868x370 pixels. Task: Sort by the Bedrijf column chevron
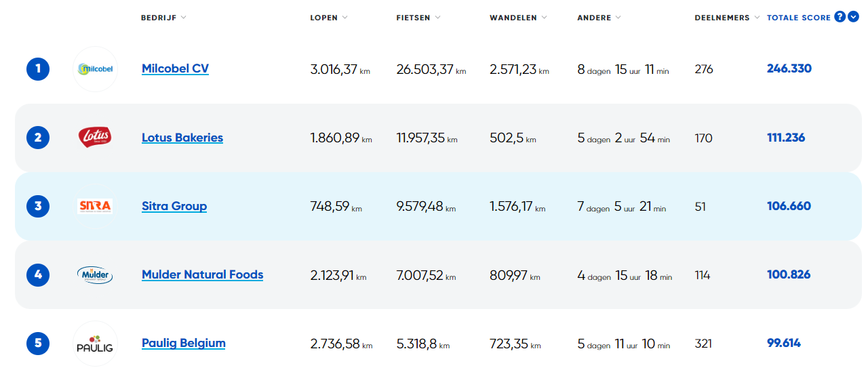click(x=184, y=18)
